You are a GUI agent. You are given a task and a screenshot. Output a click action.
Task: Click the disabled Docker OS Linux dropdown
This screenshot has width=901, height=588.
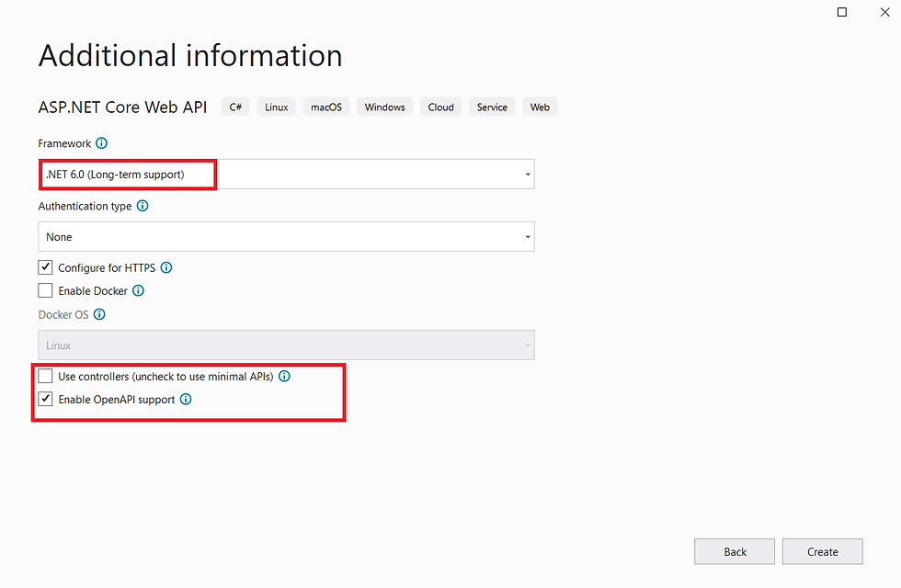[286, 345]
